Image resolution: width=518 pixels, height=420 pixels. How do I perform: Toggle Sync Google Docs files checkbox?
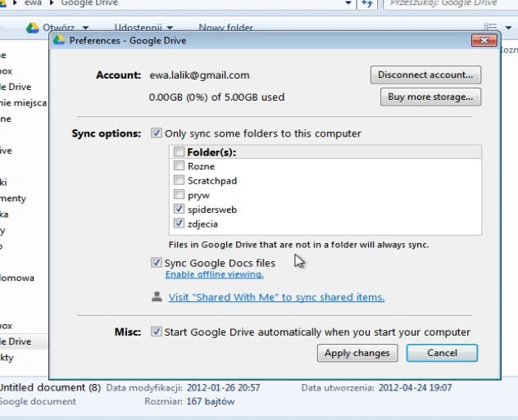(x=157, y=263)
